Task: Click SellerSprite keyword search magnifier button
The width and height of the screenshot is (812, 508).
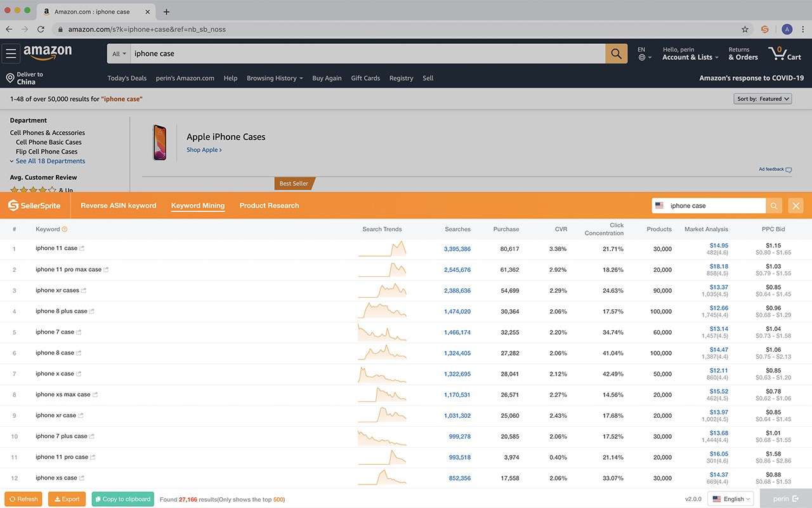Action: (x=773, y=206)
